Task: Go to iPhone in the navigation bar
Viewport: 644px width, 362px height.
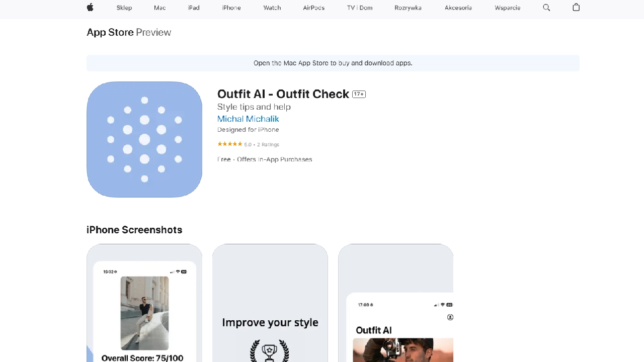Action: pos(231,8)
